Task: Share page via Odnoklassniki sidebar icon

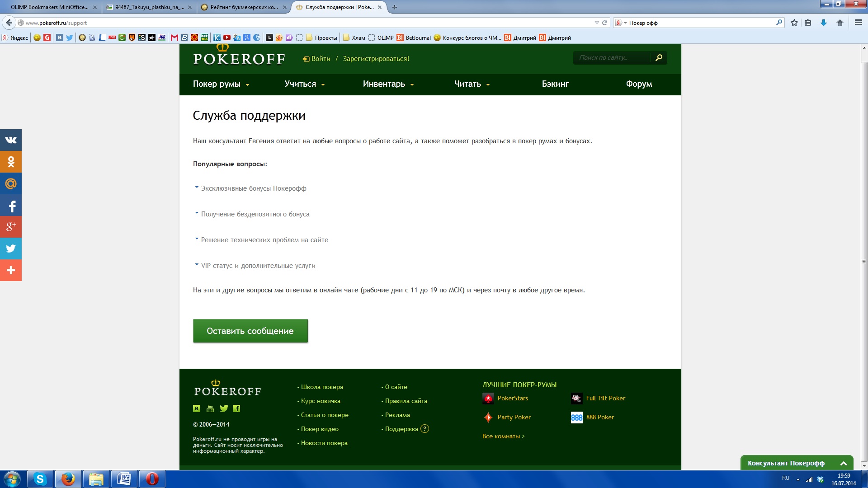Action: [11, 162]
